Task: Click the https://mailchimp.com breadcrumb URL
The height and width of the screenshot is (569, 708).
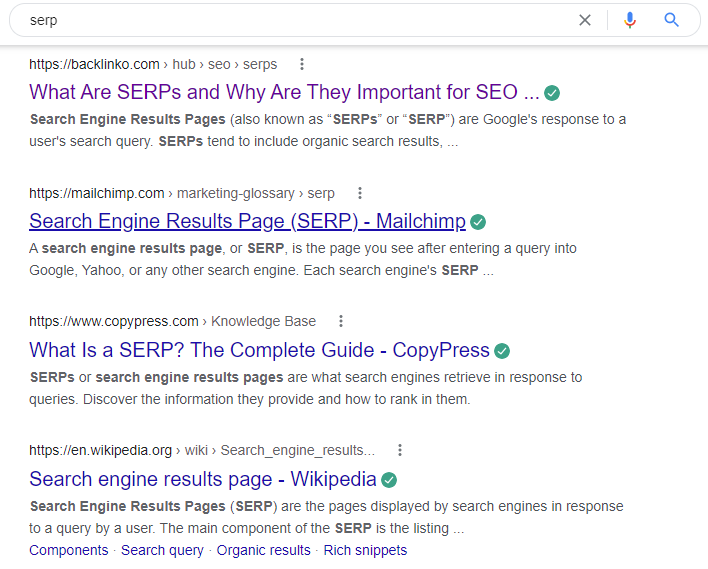Action: 97,193
